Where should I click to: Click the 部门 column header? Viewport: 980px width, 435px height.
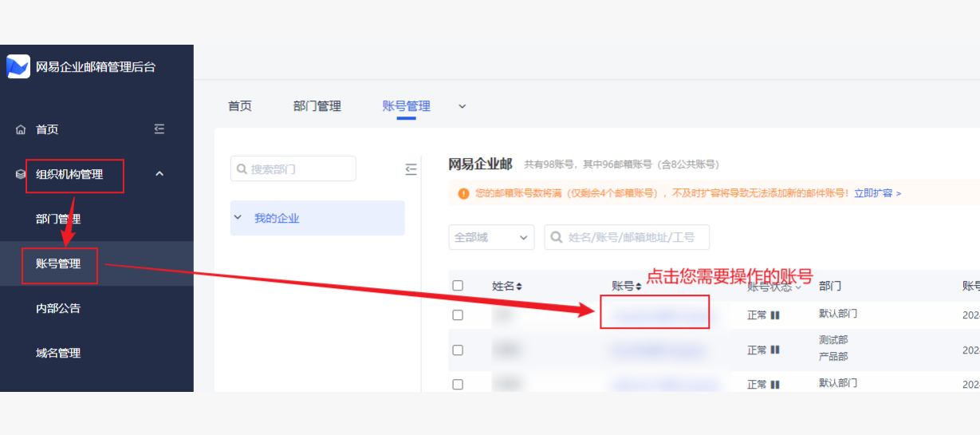[x=830, y=286]
